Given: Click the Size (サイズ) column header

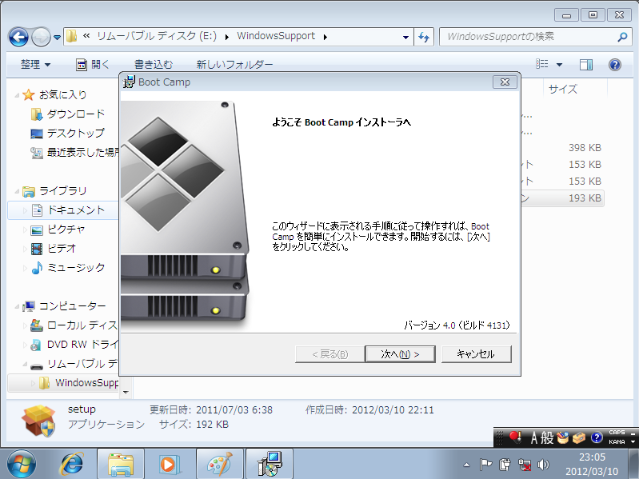Looking at the screenshot, I should [562, 89].
